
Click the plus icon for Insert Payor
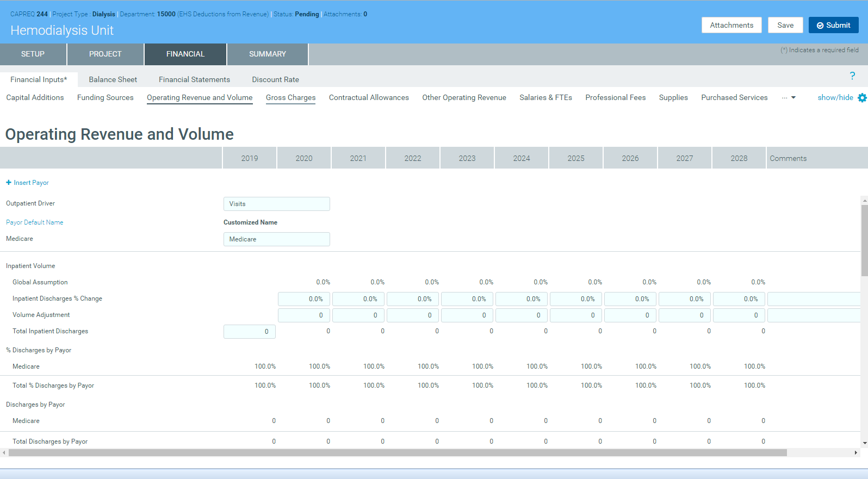9,183
